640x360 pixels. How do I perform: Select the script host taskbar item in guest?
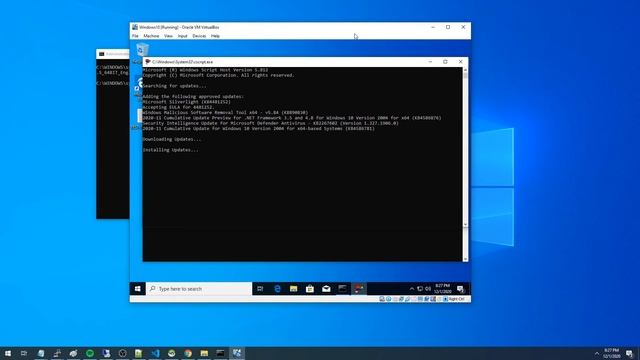pyautogui.click(x=359, y=289)
